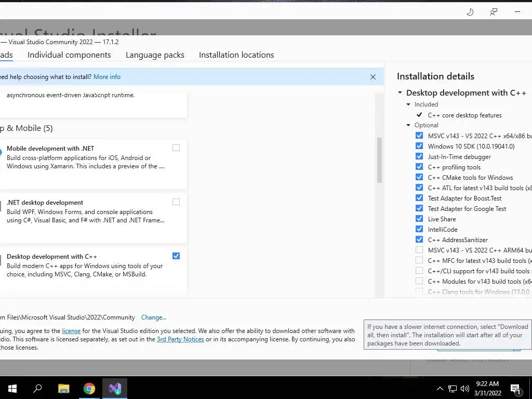Select .NET desktop development title

click(45, 203)
